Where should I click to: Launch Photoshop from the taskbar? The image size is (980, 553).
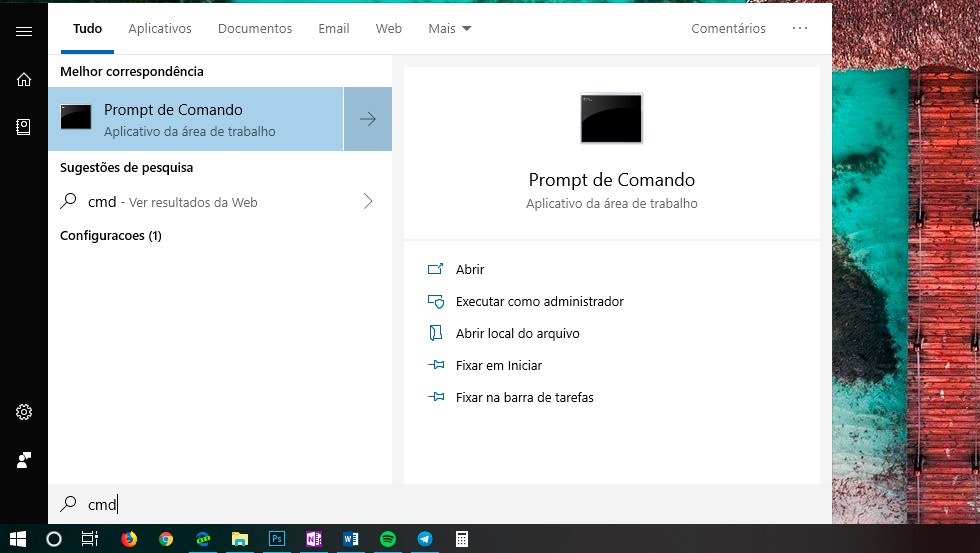pyautogui.click(x=277, y=539)
